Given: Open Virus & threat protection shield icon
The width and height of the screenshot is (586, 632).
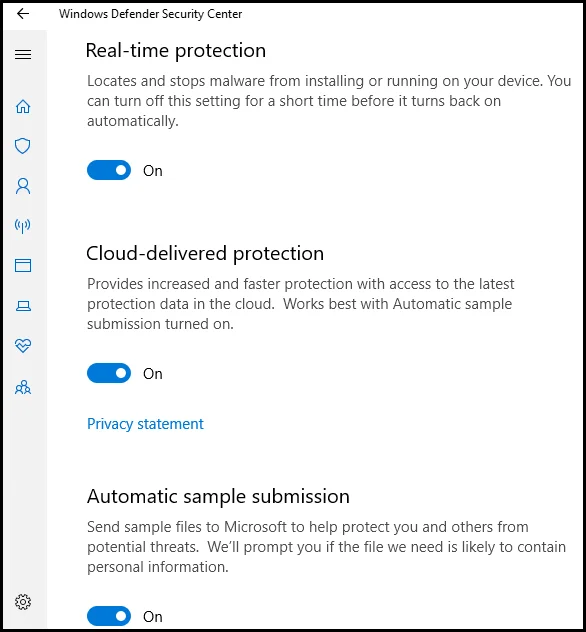Looking at the screenshot, I should pyautogui.click(x=23, y=146).
